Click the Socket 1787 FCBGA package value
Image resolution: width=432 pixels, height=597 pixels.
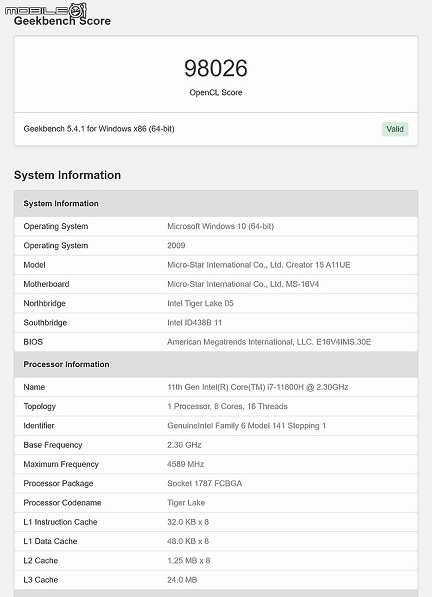204,484
